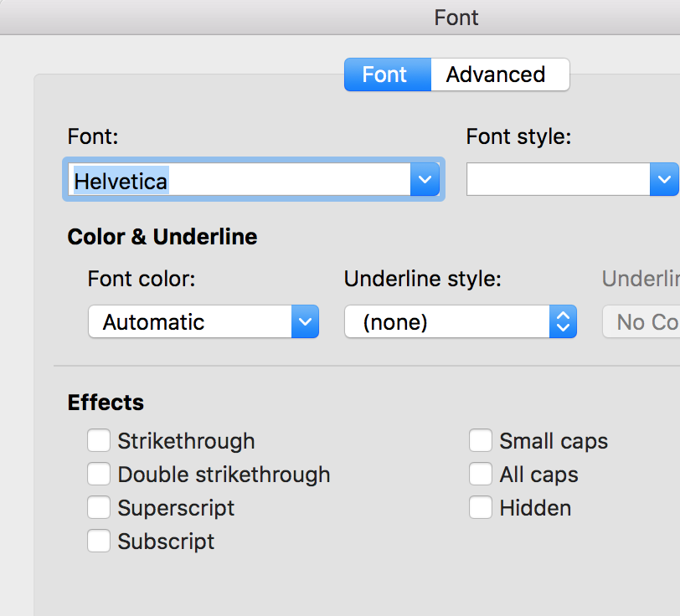Open the Font style dropdown arrow

click(x=664, y=179)
